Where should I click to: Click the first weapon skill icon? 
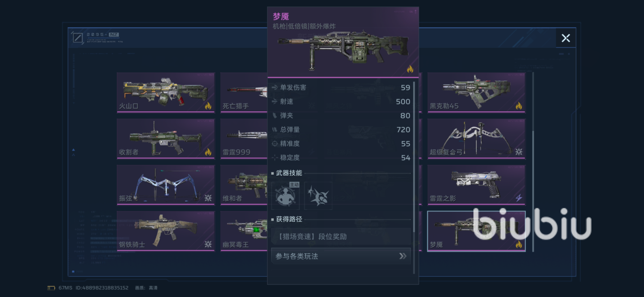285,196
